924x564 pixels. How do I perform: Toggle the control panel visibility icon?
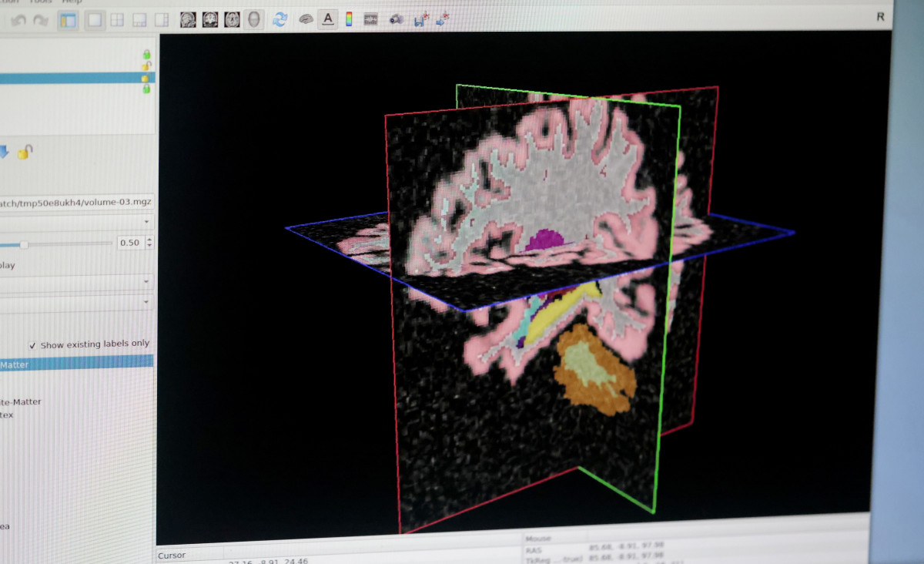click(x=68, y=20)
